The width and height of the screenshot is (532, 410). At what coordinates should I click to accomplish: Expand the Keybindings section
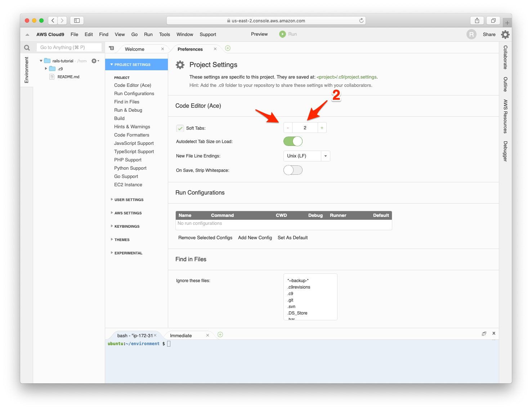127,226
